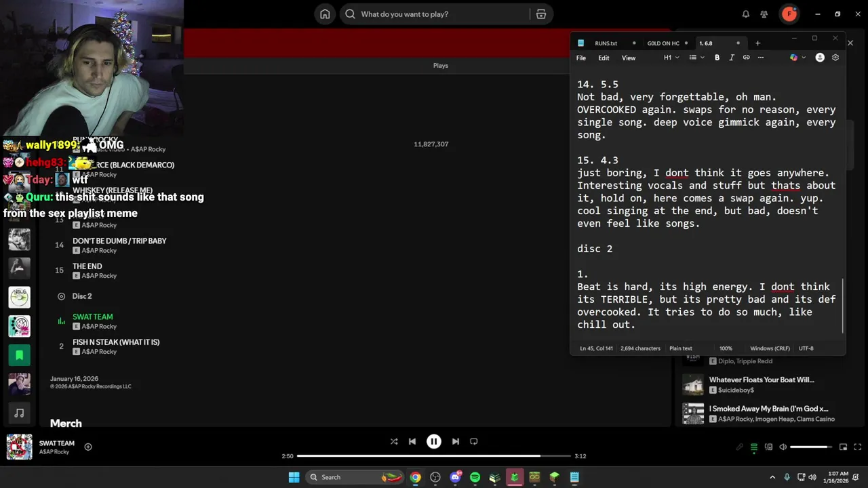
Task: Toggle the lyrics microphone icon
Action: click(x=740, y=447)
